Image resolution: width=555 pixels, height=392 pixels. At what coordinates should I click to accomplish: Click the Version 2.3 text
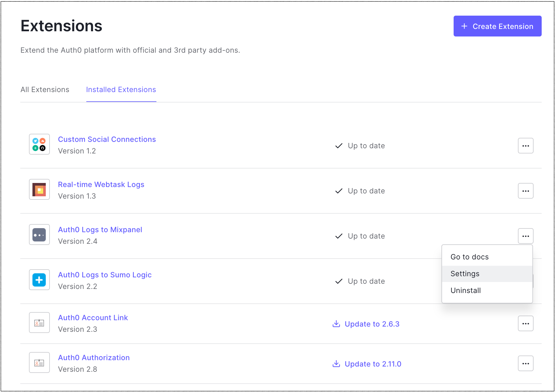78,329
